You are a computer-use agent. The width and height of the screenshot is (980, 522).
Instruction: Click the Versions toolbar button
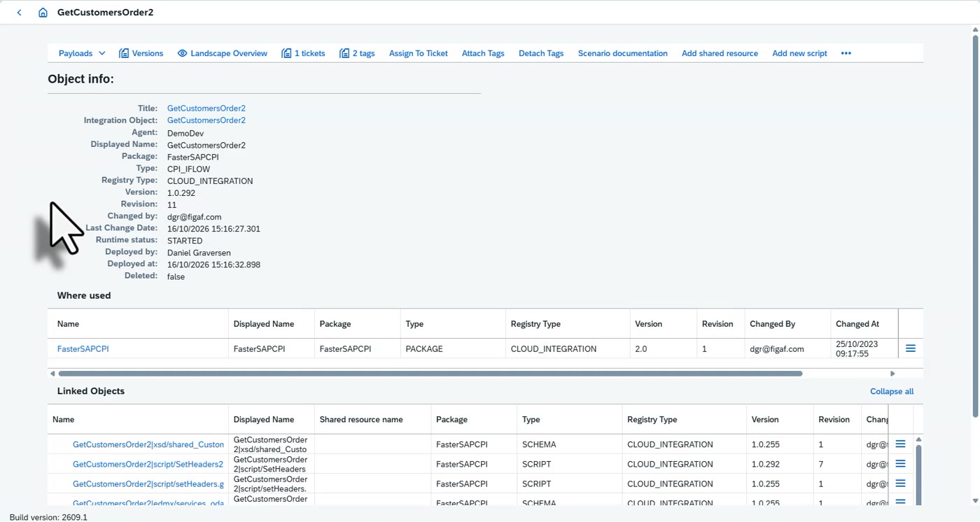coord(141,53)
